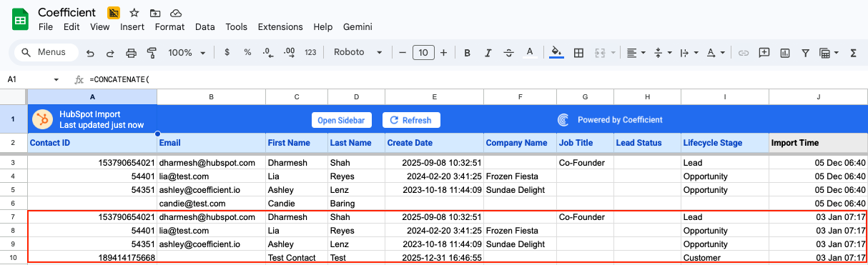Open the zoom level dropdown
868x265 pixels.
(x=187, y=53)
